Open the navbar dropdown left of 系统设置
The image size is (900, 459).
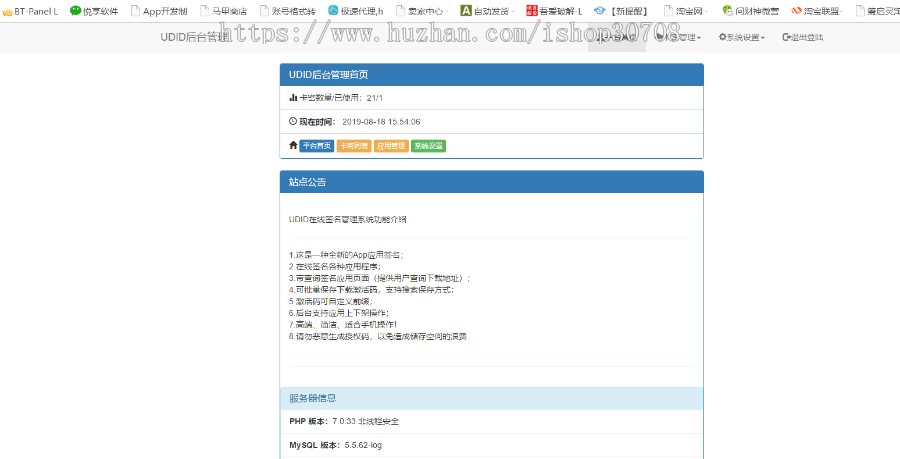pos(679,37)
